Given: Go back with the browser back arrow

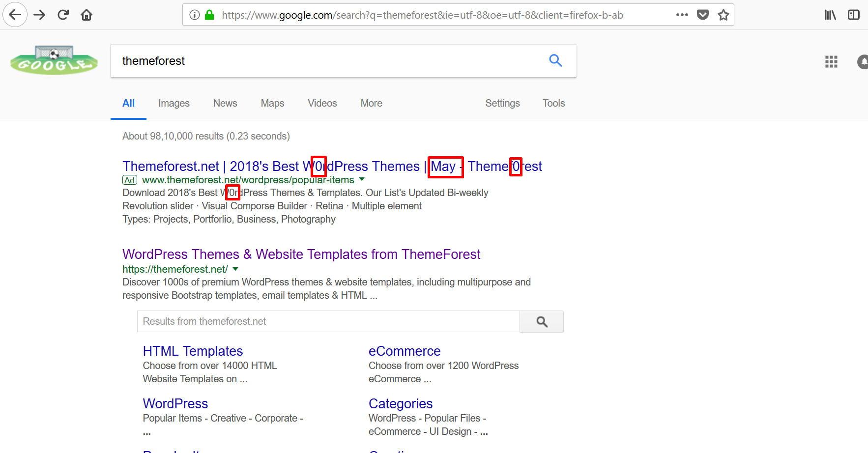Looking at the screenshot, I should (15, 15).
